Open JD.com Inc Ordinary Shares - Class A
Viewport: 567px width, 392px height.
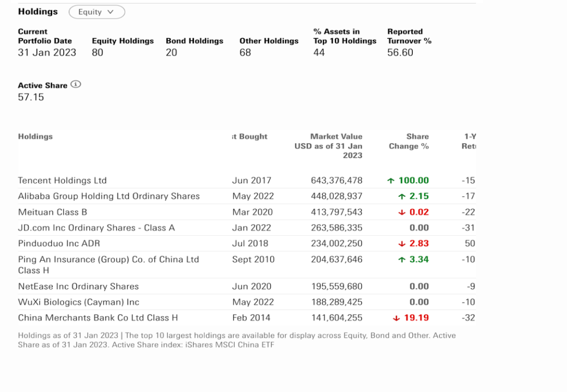pos(96,228)
